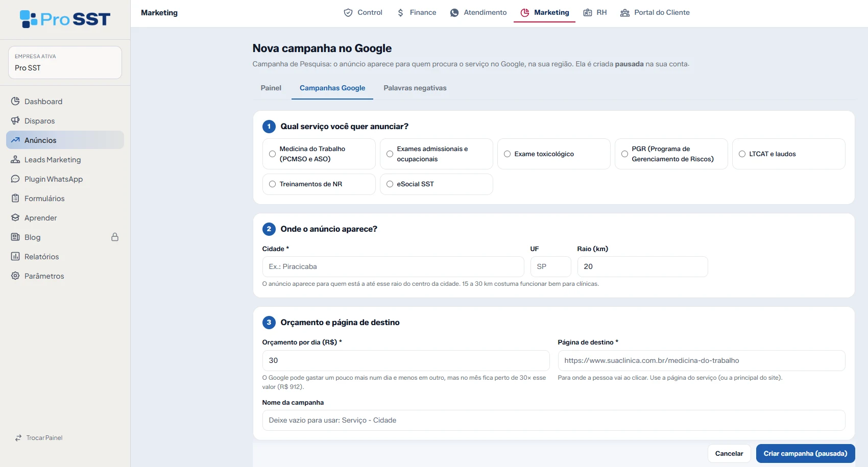
Task: Switch to the Painel tab
Action: tap(271, 88)
